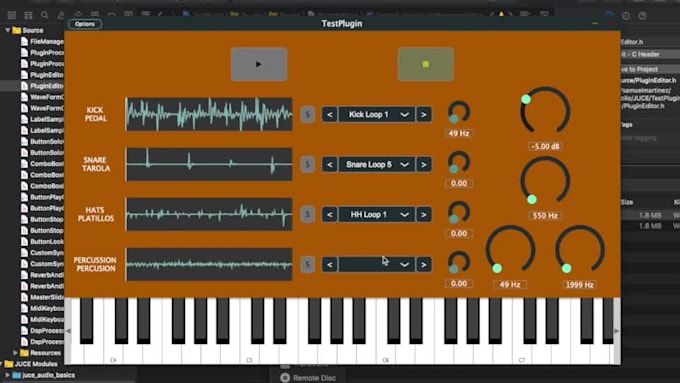
Task: Solo the Hats Platillos track
Action: [307, 214]
